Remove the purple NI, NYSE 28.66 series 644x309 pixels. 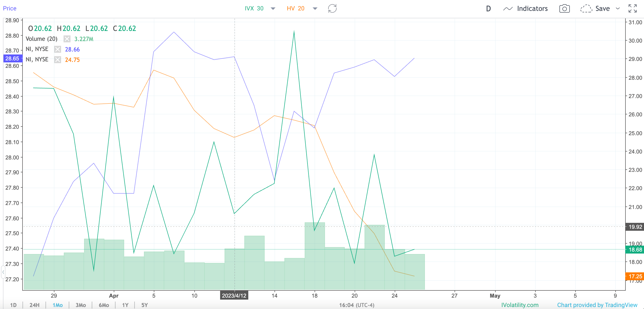click(x=57, y=49)
